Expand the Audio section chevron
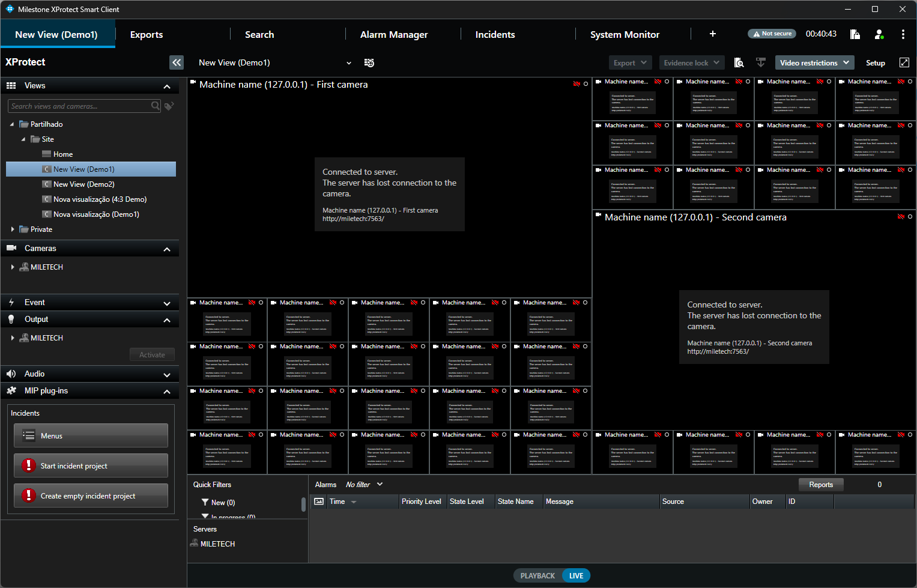Screen dimensions: 917x588 167,375
